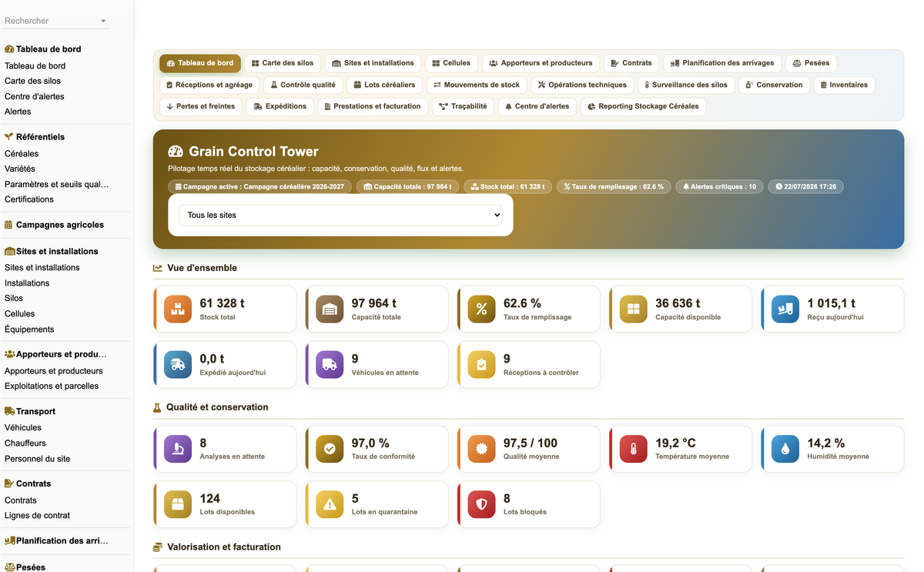Screen dimensions: 924x572
Task: Click the orange badge icon Qualité moyenne
Action: [481, 449]
